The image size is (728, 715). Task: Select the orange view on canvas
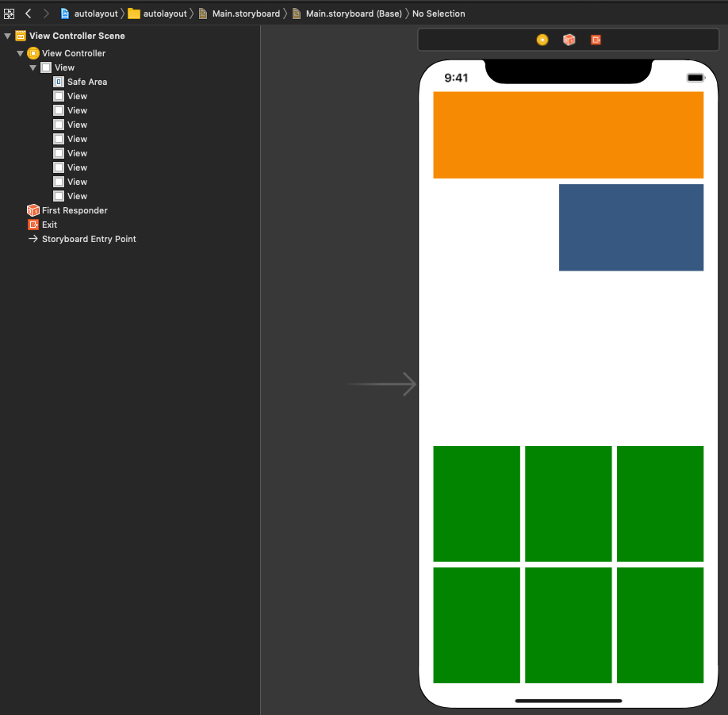(569, 135)
